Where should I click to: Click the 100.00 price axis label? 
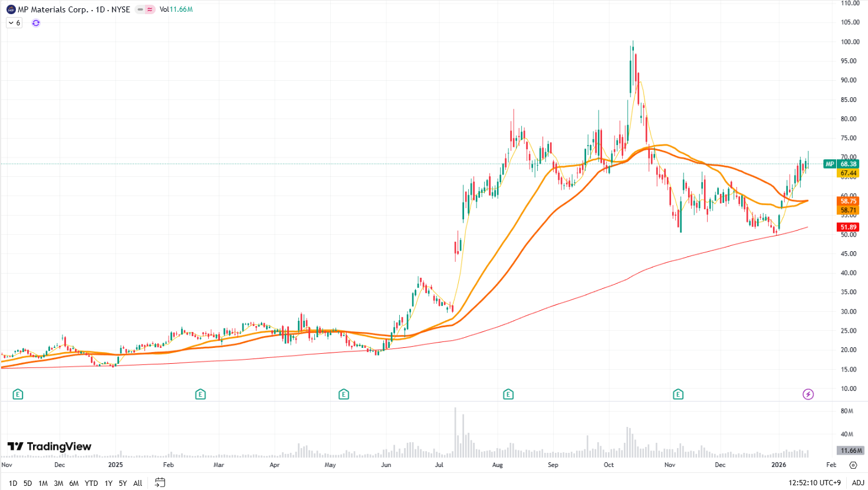tap(850, 42)
